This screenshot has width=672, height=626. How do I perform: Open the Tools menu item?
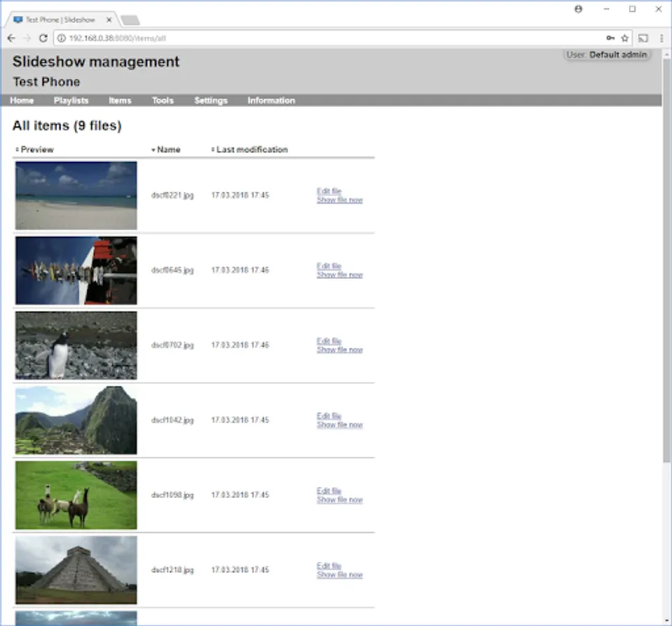tap(163, 100)
